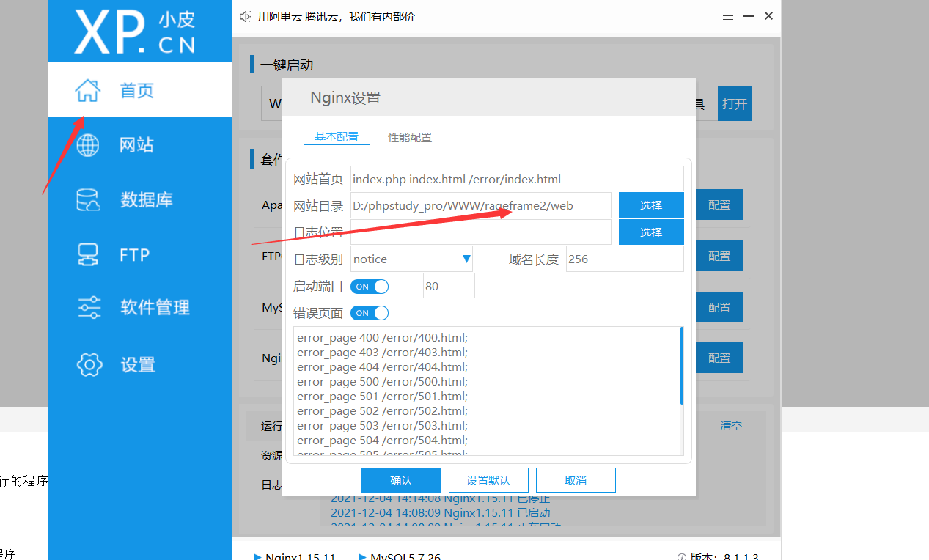Click 配置 button in the Nginx row
Screen dimensions: 929x560
(719, 358)
